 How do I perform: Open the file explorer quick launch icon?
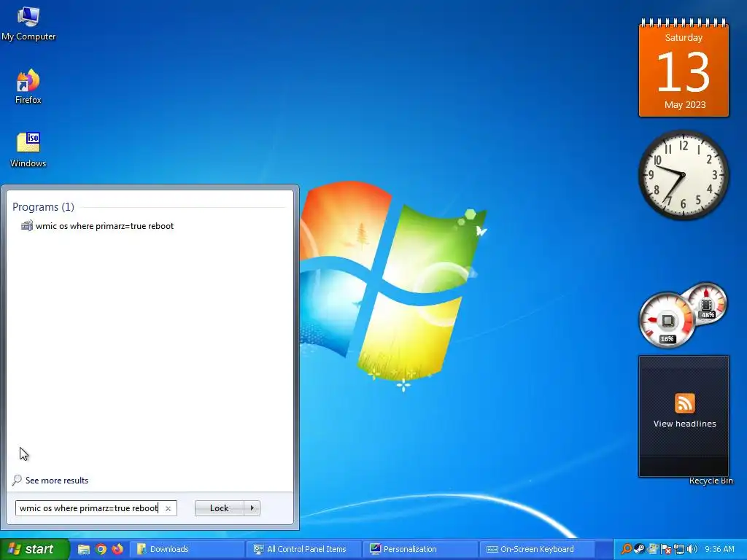coord(84,549)
